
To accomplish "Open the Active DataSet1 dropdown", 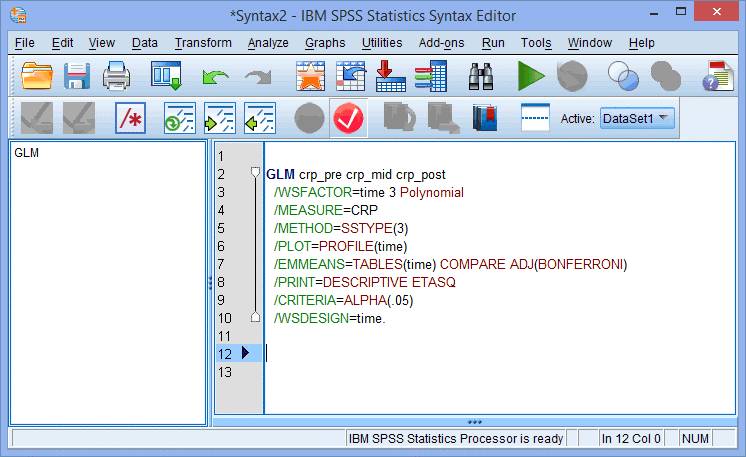I will 638,118.
